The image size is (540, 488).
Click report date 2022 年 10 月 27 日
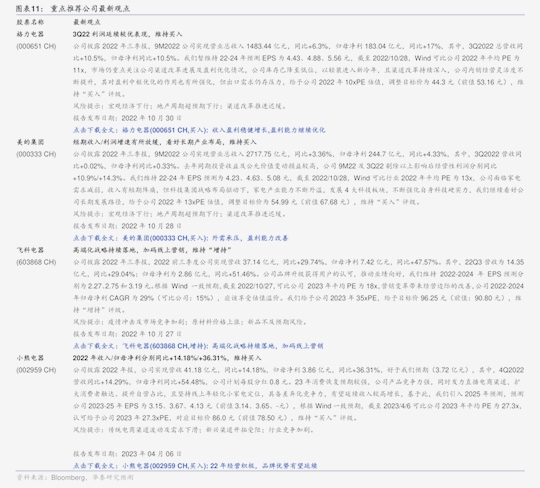click(151, 334)
